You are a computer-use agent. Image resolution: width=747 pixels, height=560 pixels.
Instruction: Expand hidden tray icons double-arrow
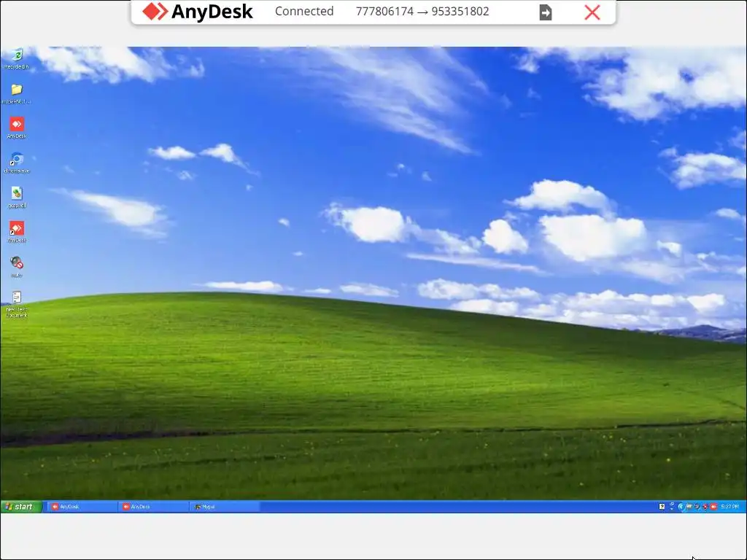tap(672, 507)
